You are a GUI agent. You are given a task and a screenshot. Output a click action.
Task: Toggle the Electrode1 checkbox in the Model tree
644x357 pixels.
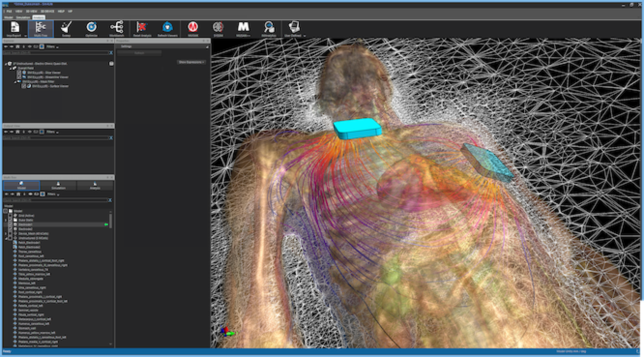(x=10, y=225)
